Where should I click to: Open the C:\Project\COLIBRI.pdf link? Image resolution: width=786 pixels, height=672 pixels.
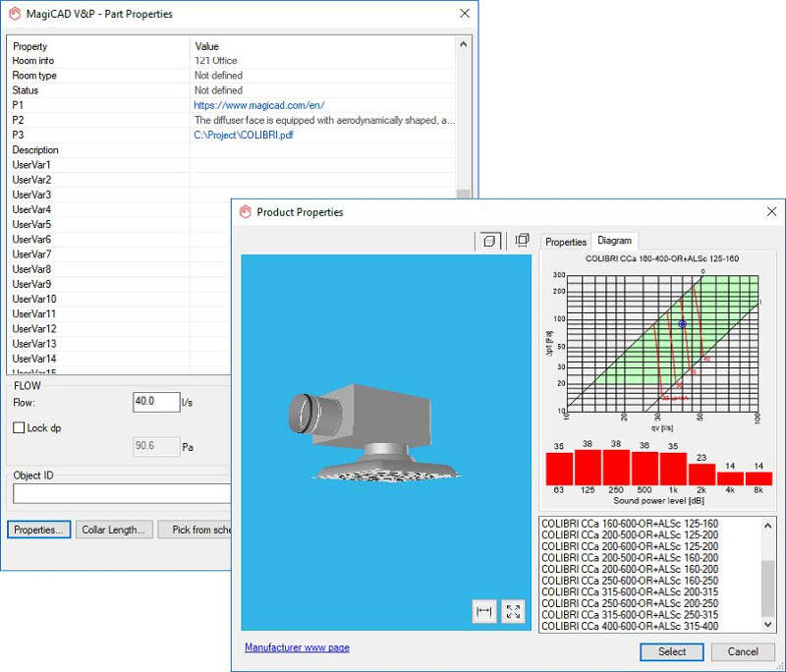tap(244, 135)
